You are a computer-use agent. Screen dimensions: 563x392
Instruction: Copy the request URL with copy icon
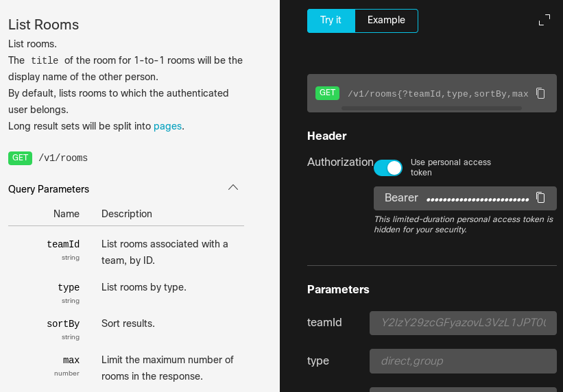pos(540,93)
